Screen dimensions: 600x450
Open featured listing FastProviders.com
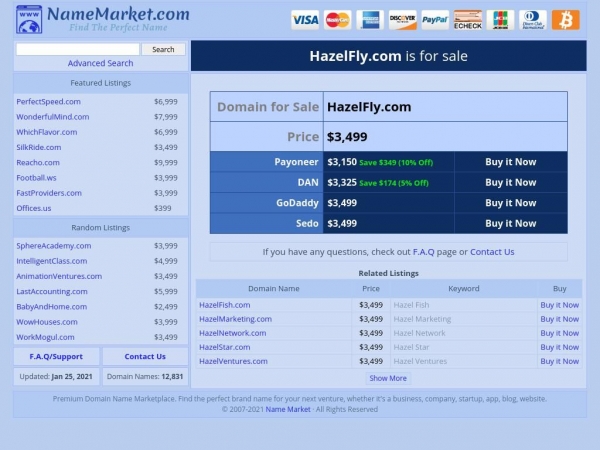point(49,193)
